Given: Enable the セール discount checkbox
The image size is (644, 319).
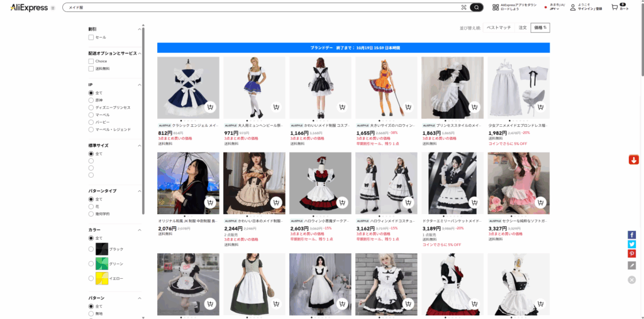Looking at the screenshot, I should tap(91, 38).
